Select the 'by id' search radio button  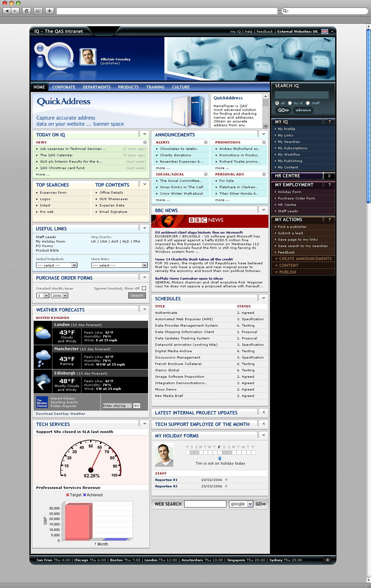point(290,103)
